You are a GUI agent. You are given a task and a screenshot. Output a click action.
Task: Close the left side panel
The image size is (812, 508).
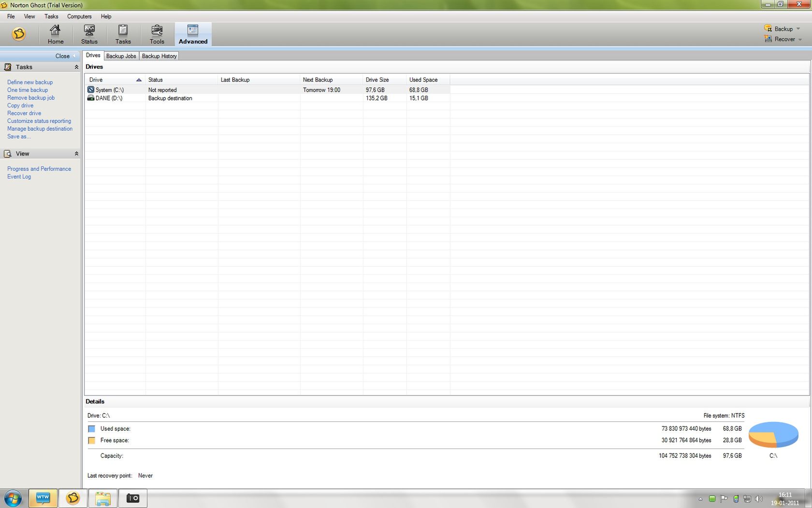click(65, 56)
